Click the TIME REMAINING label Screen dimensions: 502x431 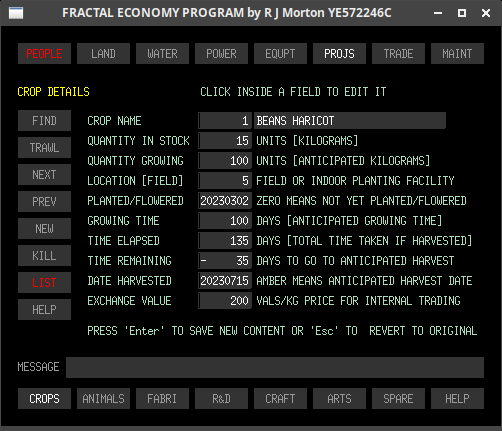[129, 261]
